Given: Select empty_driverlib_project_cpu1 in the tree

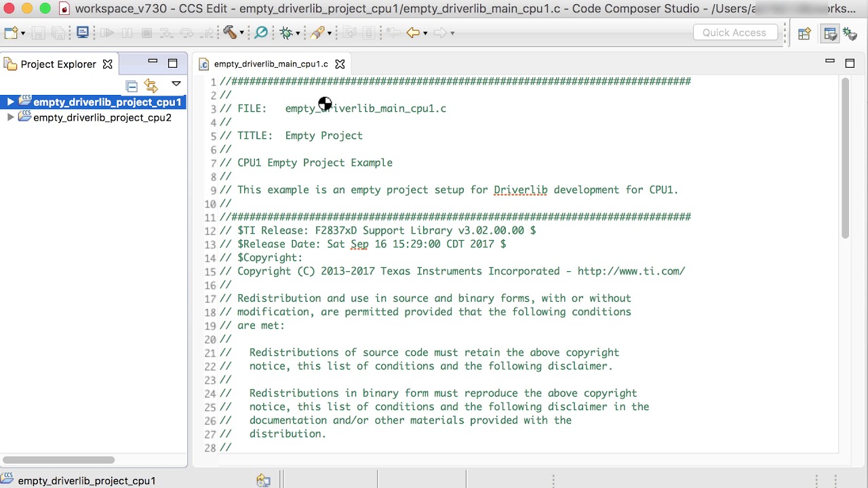Looking at the screenshot, I should pyautogui.click(x=107, y=102).
